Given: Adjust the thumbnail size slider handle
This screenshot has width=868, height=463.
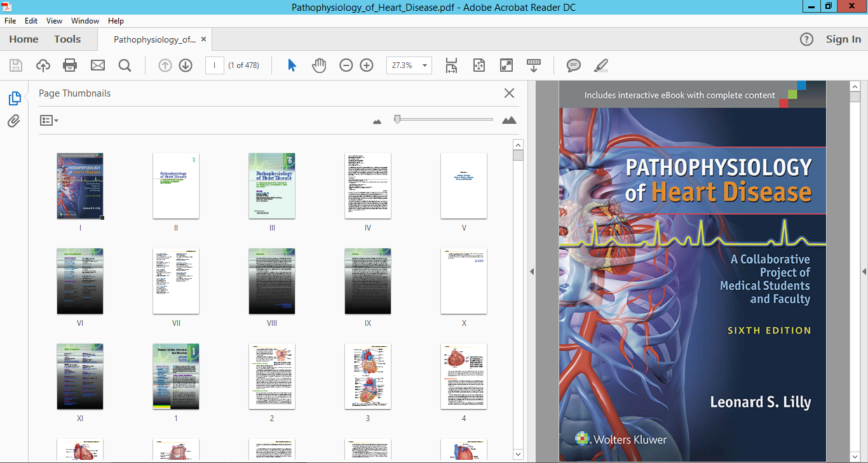Looking at the screenshot, I should click(397, 119).
